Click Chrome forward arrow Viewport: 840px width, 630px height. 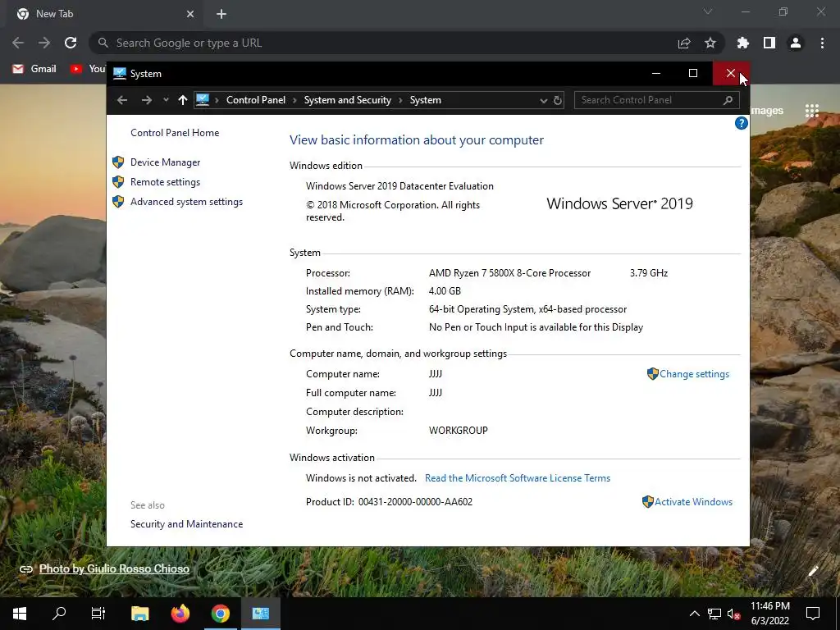(x=44, y=43)
